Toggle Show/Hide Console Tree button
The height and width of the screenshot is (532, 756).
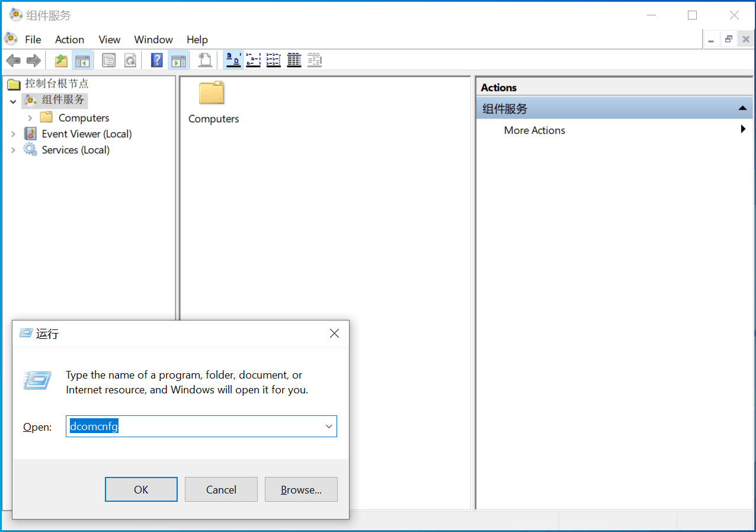tap(82, 60)
